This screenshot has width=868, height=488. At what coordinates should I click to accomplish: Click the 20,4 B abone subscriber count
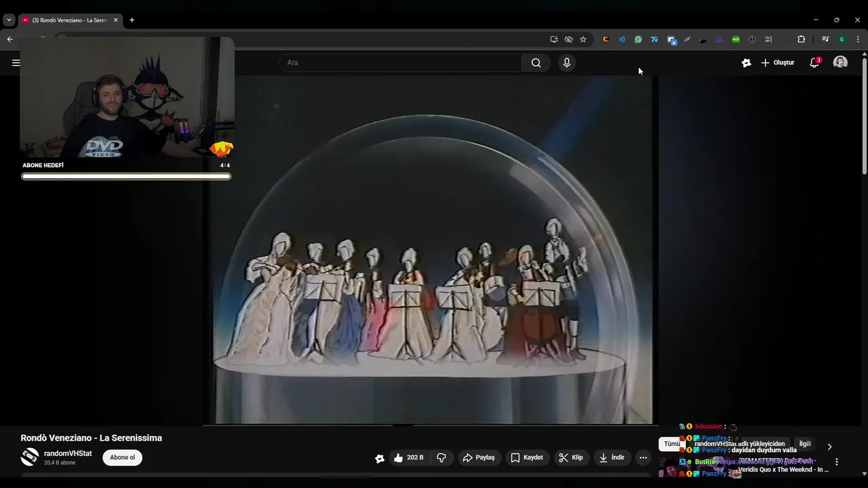coord(60,463)
